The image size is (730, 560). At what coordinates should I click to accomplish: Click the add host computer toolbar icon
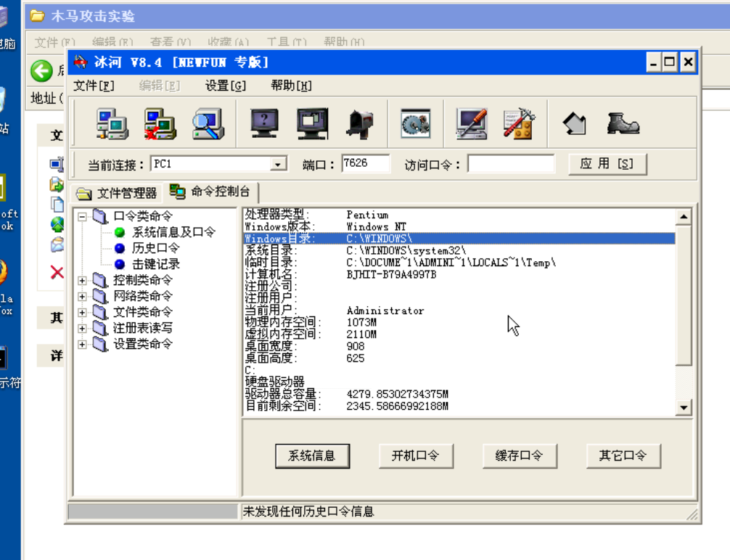click(112, 124)
